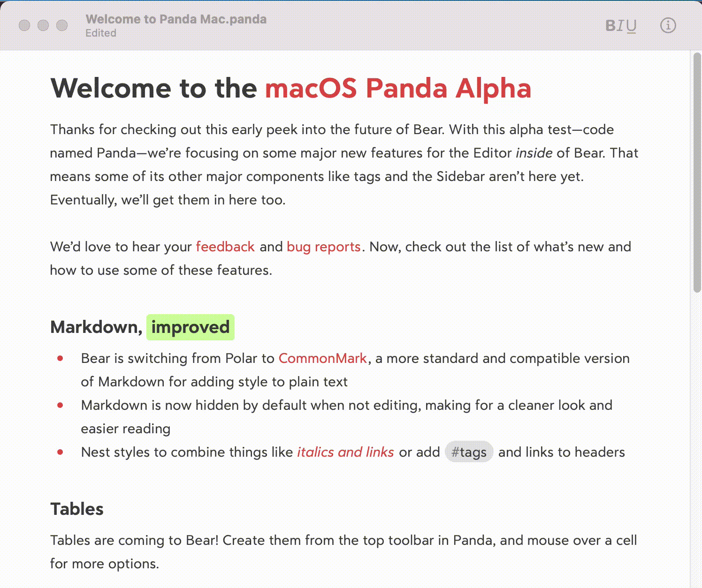
Task: Click the vertical scrollbar thumb
Action: tap(697, 173)
